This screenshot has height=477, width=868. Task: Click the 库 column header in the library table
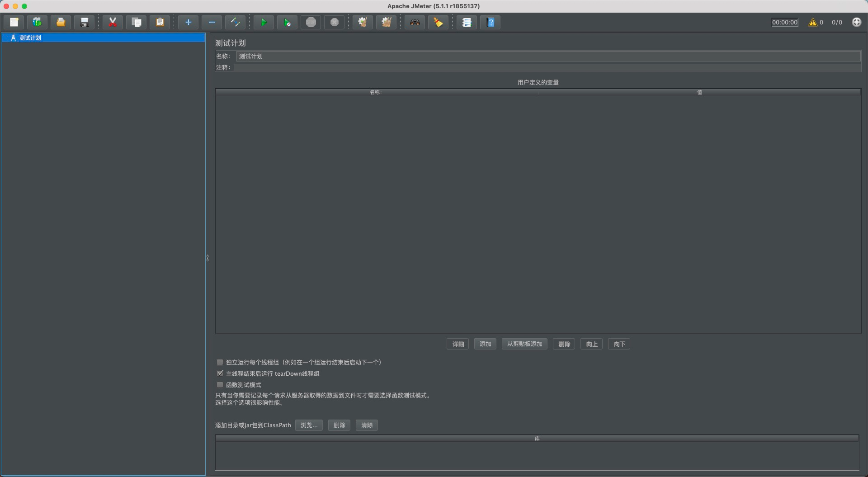tap(537, 439)
